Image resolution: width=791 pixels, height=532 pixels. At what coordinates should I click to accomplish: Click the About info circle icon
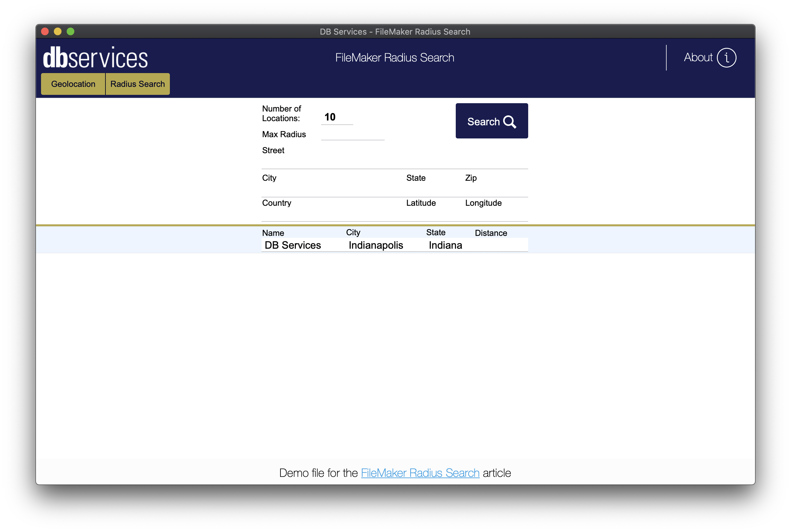[726, 58]
